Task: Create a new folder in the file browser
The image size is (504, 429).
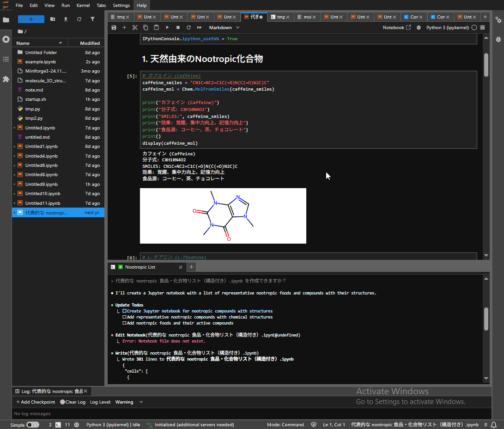Action: click(x=53, y=19)
